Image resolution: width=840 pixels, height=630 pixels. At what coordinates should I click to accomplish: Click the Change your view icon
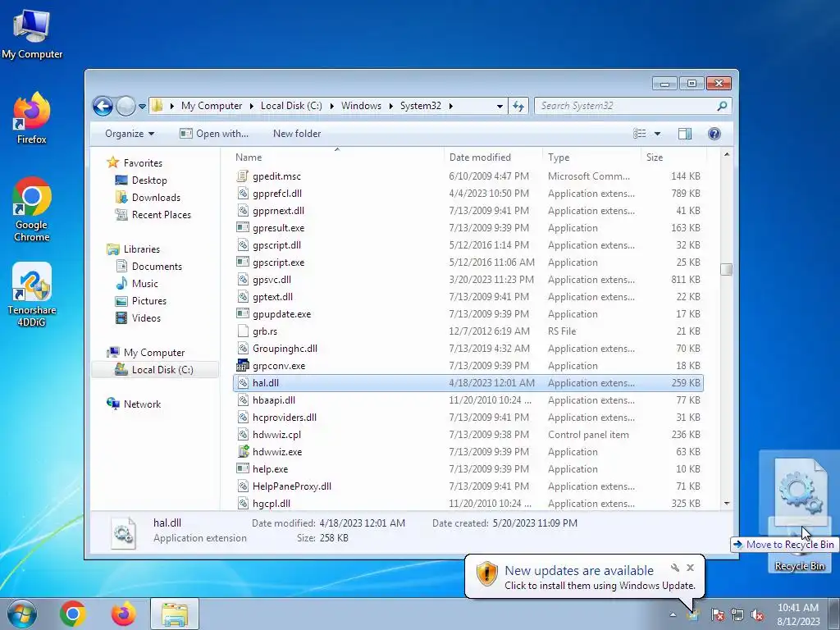(640, 134)
